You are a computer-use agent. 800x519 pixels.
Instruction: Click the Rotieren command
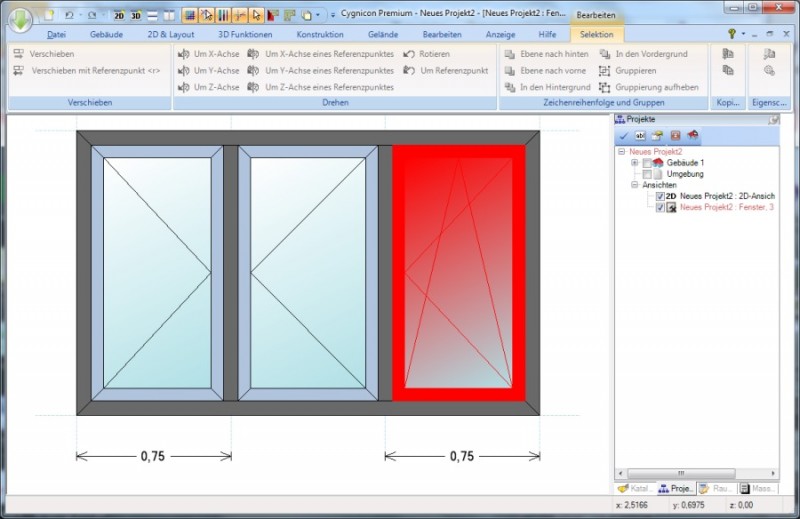click(x=434, y=54)
